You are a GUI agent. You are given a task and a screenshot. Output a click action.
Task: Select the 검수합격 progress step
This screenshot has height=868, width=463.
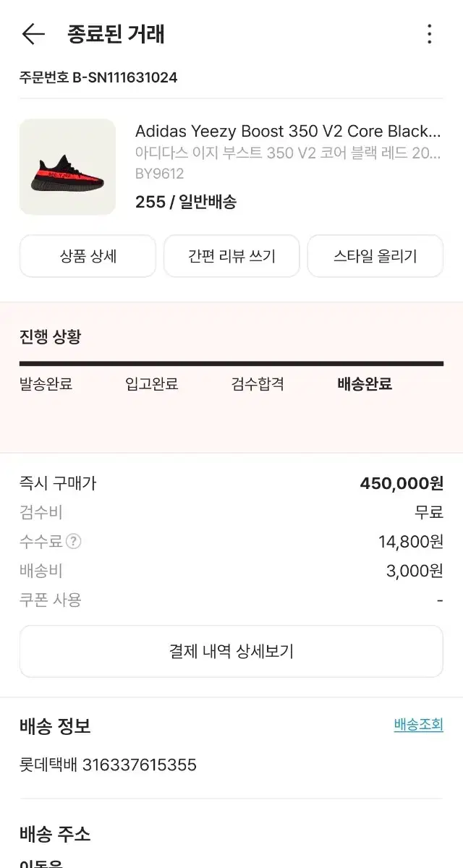[258, 384]
